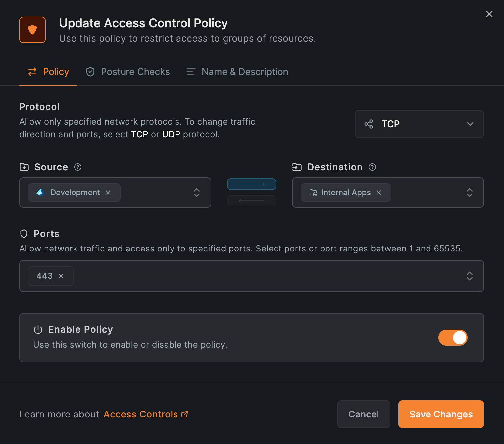The width and height of the screenshot is (504, 444).
Task: Click the Internal Apps folder icon
Action: pyautogui.click(x=313, y=193)
